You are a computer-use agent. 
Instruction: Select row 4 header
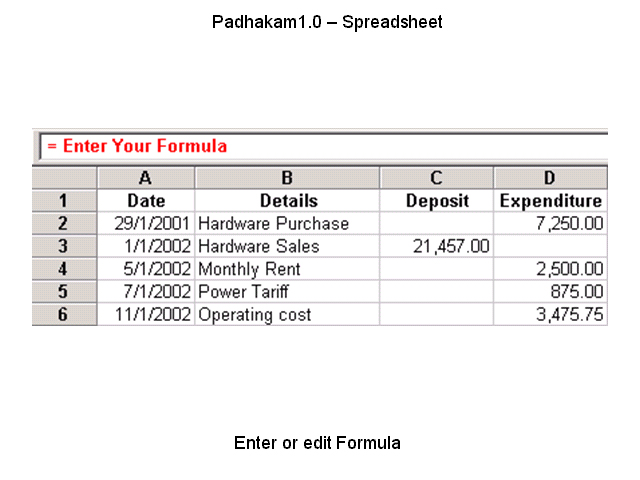click(64, 269)
